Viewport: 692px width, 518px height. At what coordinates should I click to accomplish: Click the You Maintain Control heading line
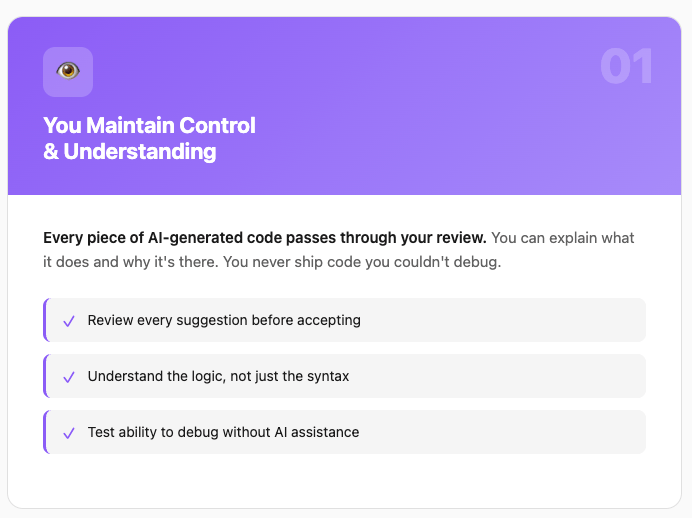pyautogui.click(x=149, y=125)
